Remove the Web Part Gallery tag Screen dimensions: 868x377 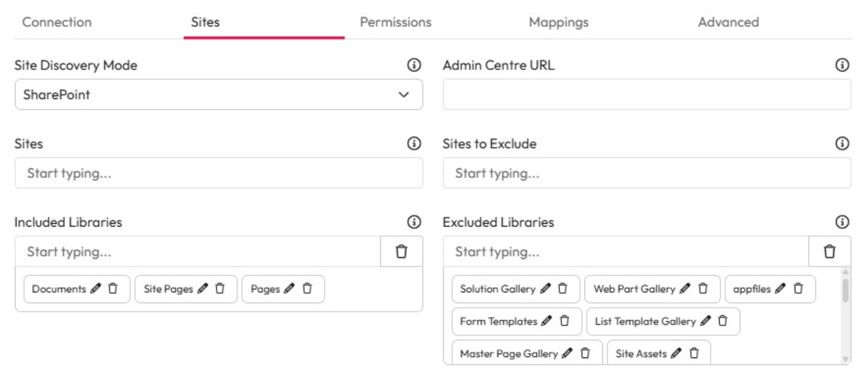coord(703,289)
